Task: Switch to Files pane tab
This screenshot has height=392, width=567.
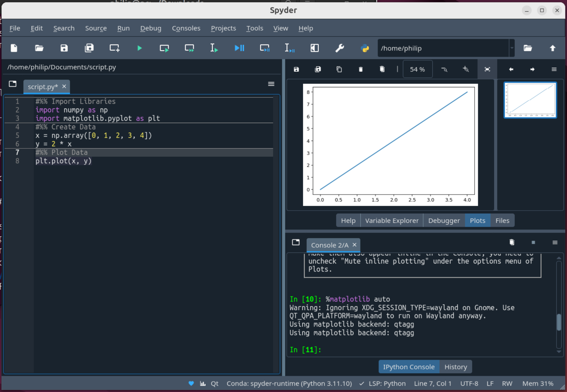Action: point(502,221)
